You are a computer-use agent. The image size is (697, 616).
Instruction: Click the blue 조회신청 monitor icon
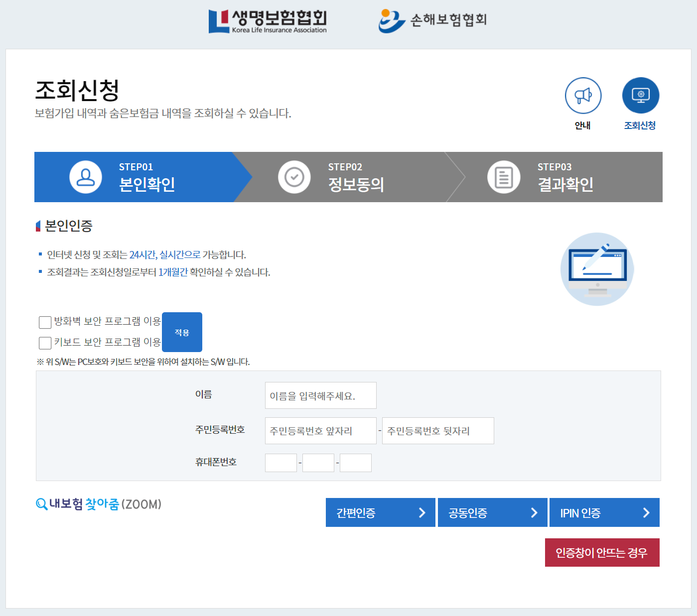[640, 95]
